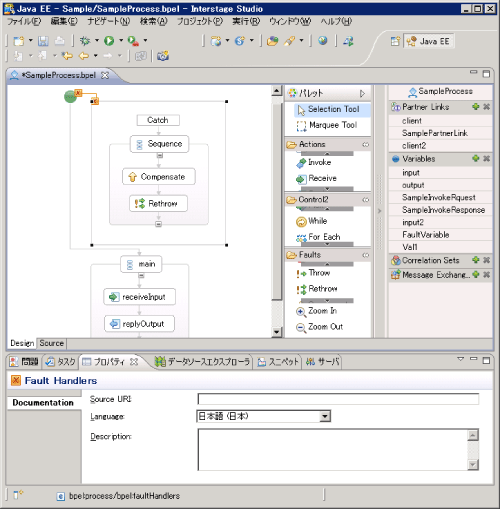The height and width of the screenshot is (509, 500).
Task: Choose the Throw fault item
Action: (x=313, y=273)
